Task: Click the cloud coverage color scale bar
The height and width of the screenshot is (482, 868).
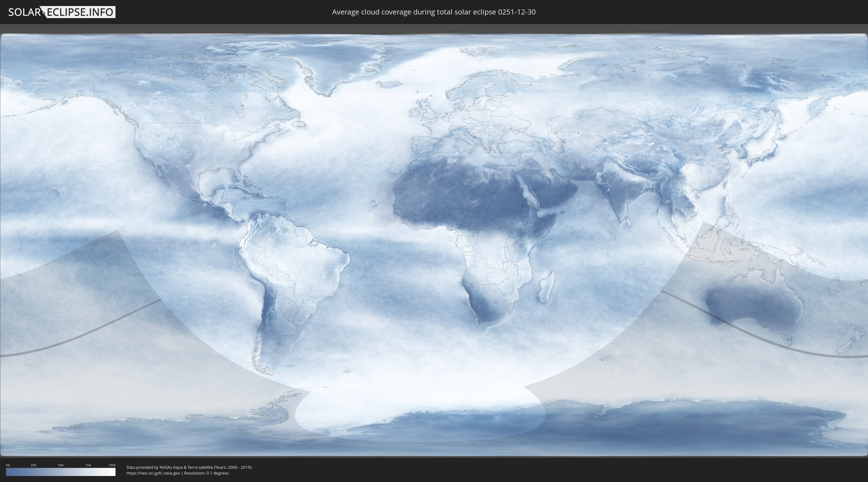Action: pos(61,472)
